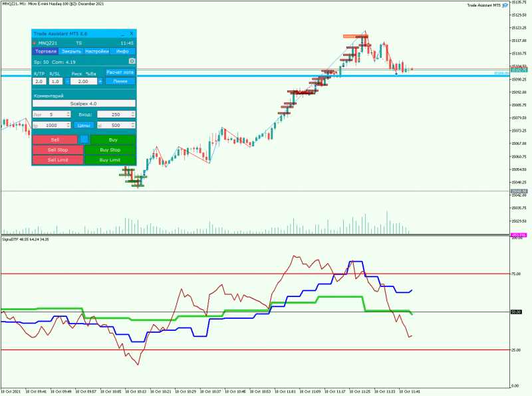This screenshot has width=532, height=396.
Task: Click the Scalpex 4.0 comment field
Action: (x=84, y=104)
